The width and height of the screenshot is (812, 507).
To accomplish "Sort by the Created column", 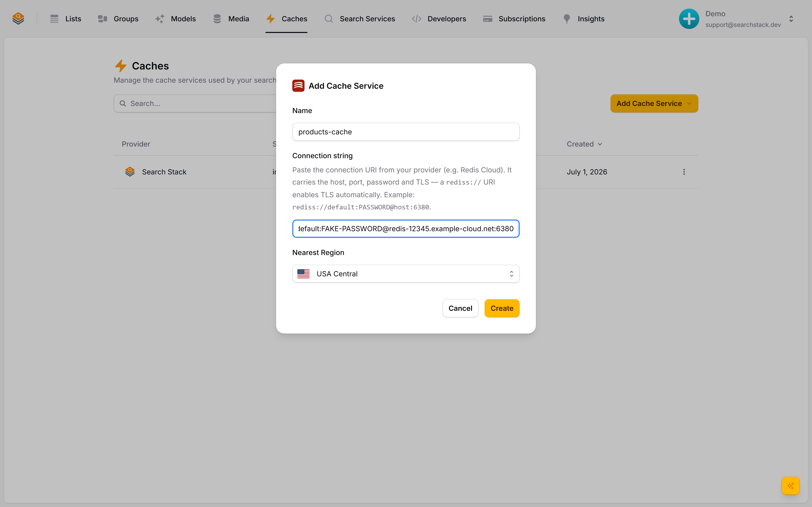I will (584, 144).
